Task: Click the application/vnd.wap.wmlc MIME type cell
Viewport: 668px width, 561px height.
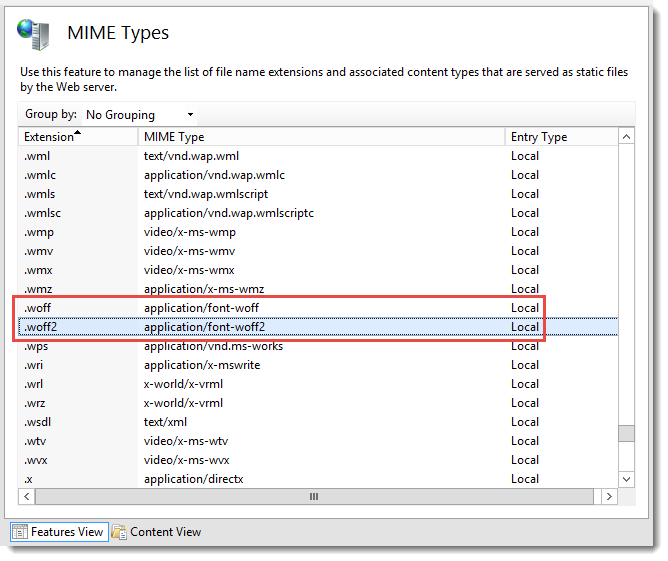Action: (214, 175)
